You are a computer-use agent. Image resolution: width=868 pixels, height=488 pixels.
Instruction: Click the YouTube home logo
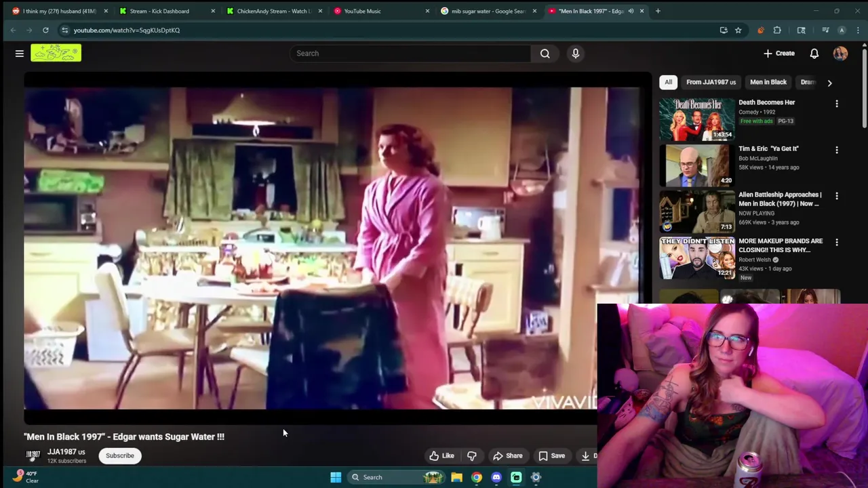[56, 53]
